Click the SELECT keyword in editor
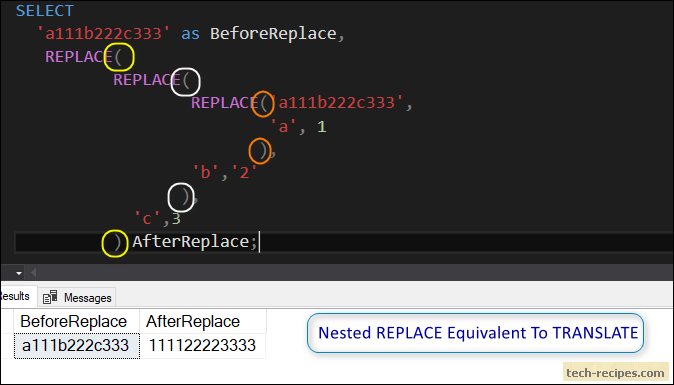Screen dimensions: 674x385 click(45, 11)
